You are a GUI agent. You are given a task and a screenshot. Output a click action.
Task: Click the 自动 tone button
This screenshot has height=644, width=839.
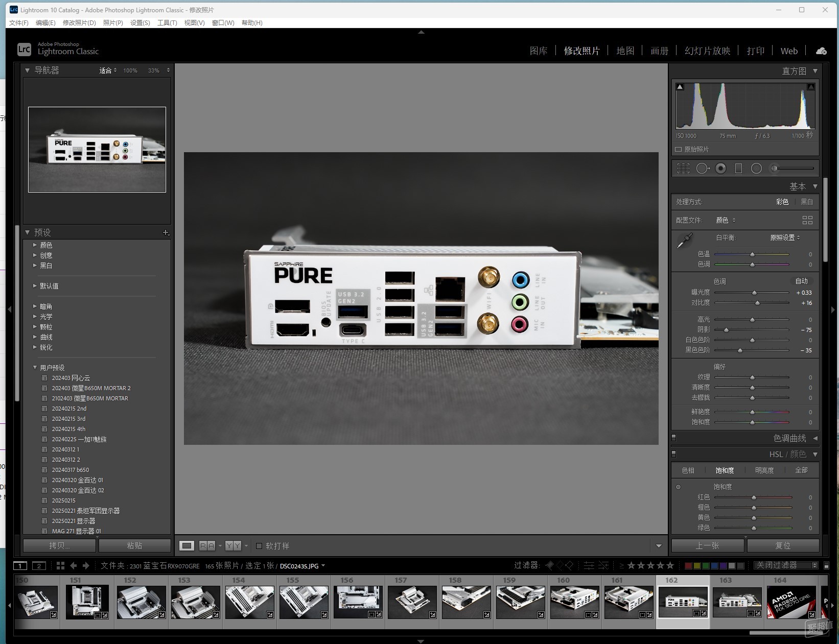click(x=801, y=281)
